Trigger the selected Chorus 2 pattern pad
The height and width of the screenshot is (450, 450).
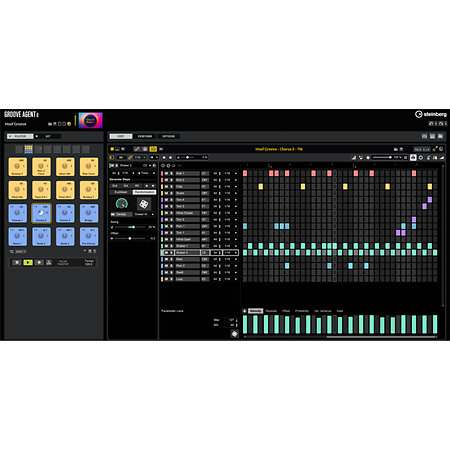pos(41,213)
